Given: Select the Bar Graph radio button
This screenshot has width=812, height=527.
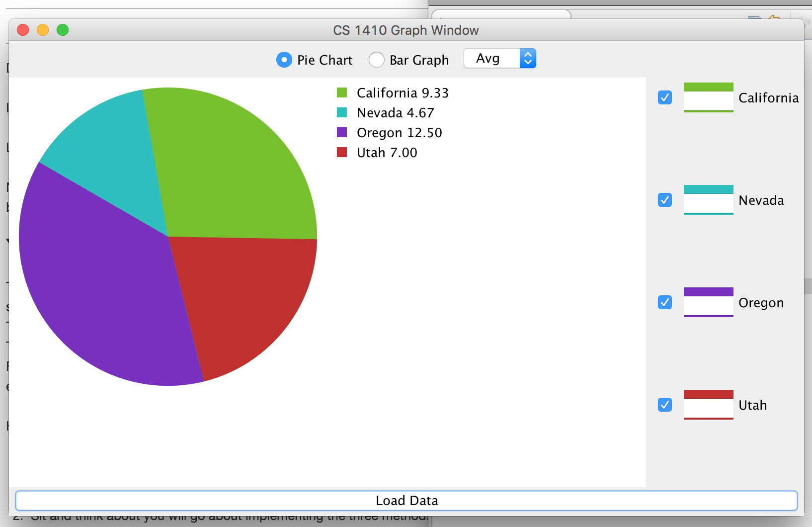Looking at the screenshot, I should [x=377, y=60].
